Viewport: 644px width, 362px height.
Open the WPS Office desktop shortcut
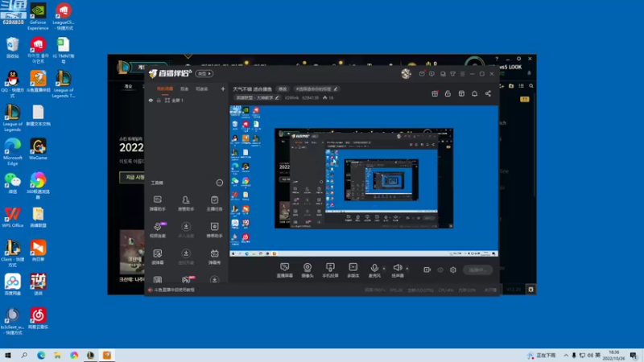click(x=12, y=217)
